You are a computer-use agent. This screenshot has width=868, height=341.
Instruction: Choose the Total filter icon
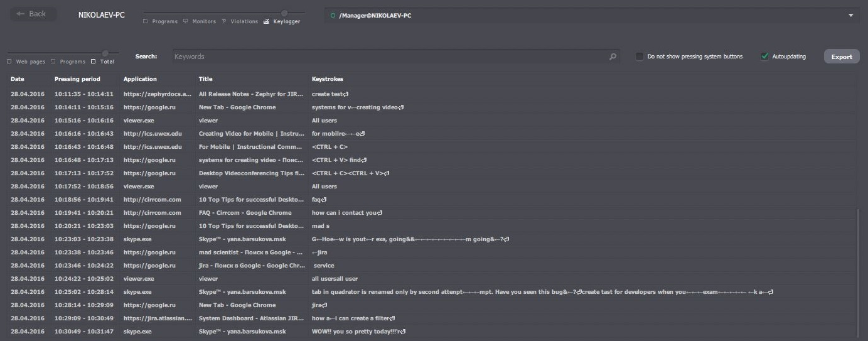94,62
